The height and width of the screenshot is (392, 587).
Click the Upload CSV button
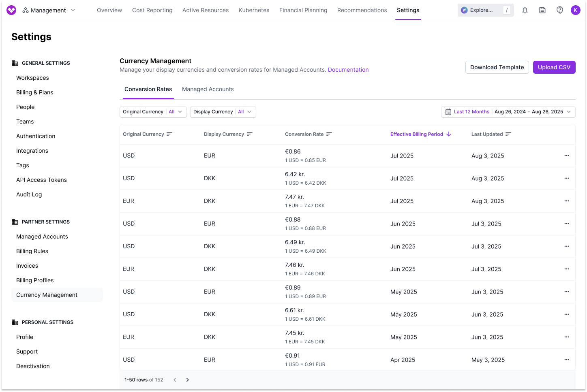pos(554,67)
